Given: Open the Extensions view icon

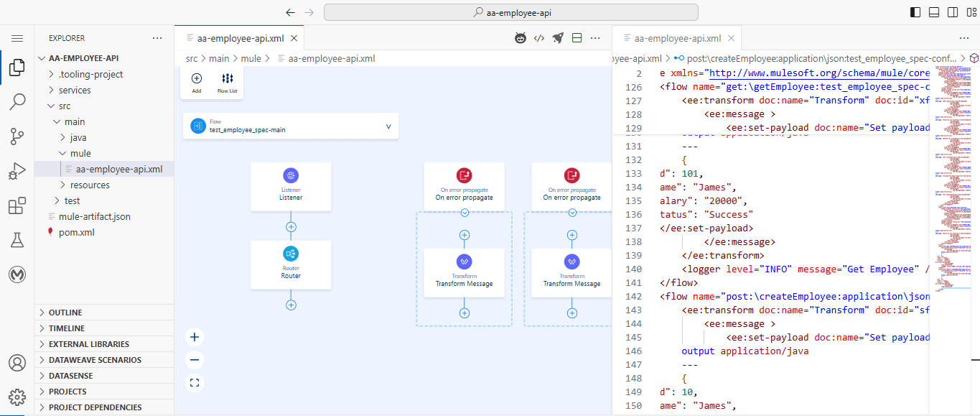Looking at the screenshot, I should (17, 205).
